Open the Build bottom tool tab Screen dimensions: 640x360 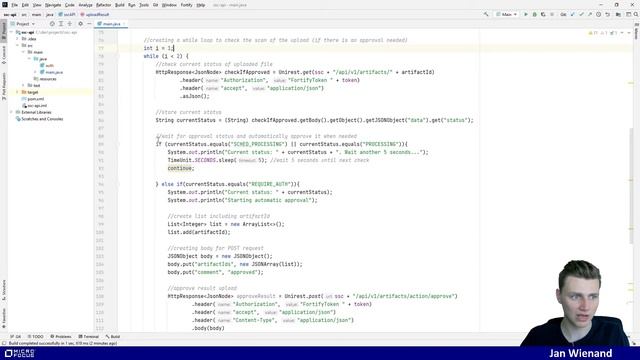pos(113,337)
